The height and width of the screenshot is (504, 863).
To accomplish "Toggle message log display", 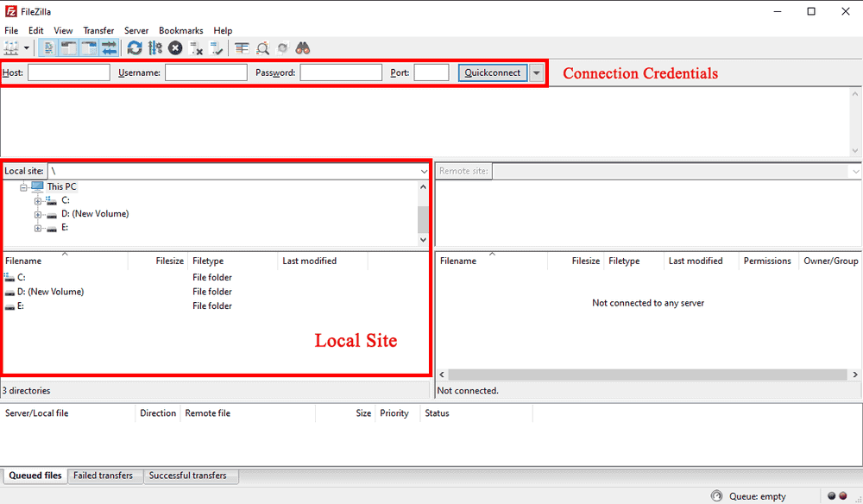I will (48, 48).
